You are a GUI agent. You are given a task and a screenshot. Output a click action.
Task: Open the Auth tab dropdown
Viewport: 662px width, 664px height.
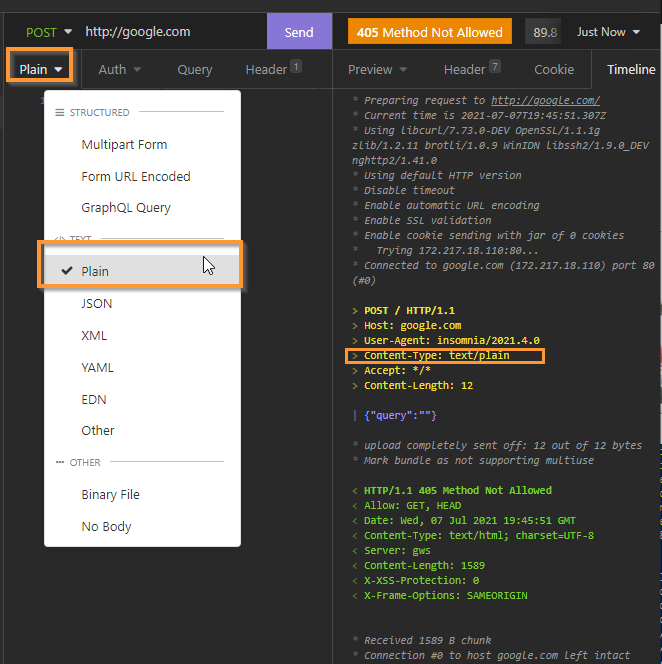click(119, 69)
